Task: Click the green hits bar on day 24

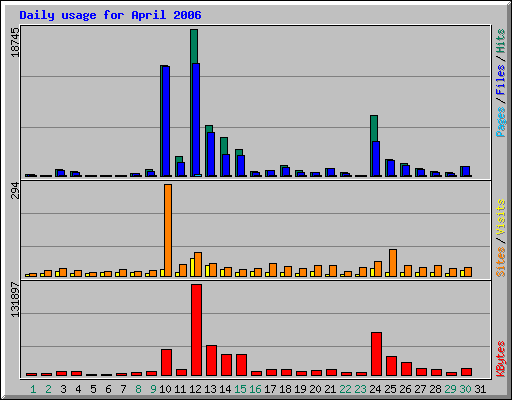Action: (374, 128)
